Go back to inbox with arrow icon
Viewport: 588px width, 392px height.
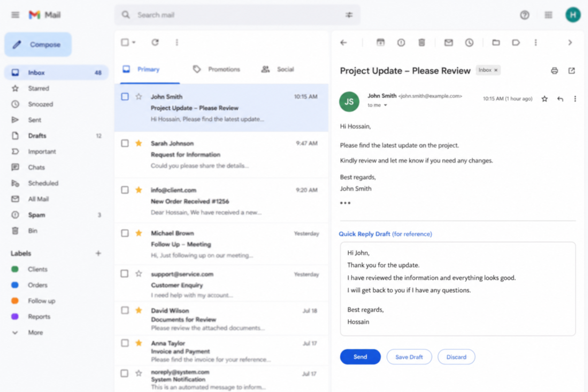pos(343,42)
